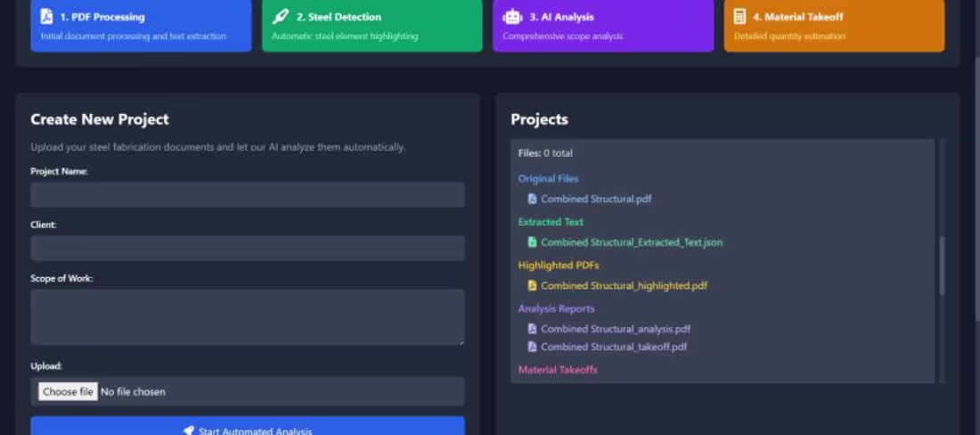Click the Highlighted PDFs section heading
Viewport: 980px width, 435px height.
(x=559, y=266)
